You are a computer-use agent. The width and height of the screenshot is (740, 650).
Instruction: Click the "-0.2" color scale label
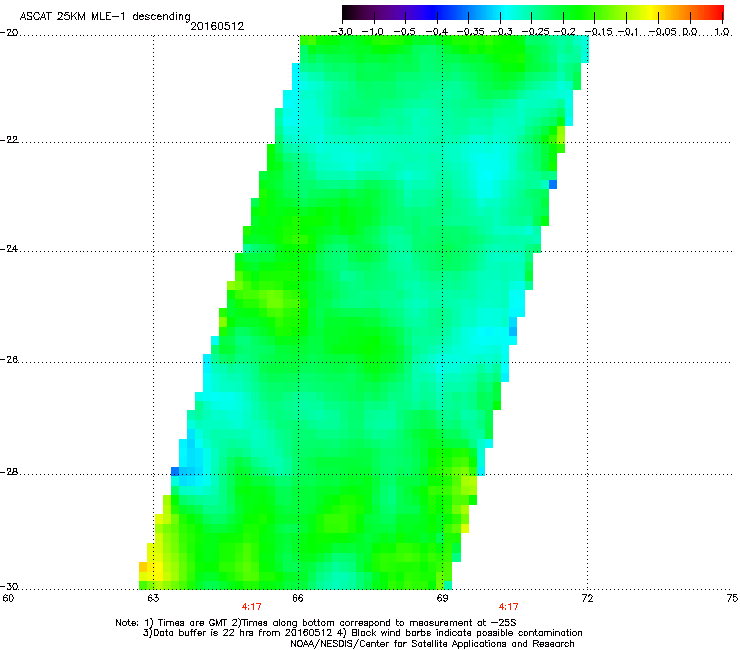click(x=565, y=32)
